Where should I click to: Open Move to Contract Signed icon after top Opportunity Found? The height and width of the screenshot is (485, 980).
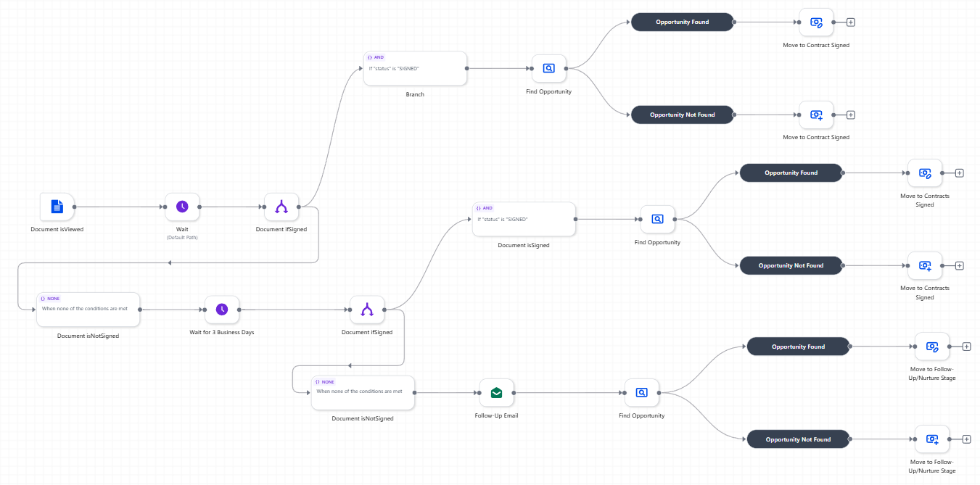pyautogui.click(x=816, y=22)
